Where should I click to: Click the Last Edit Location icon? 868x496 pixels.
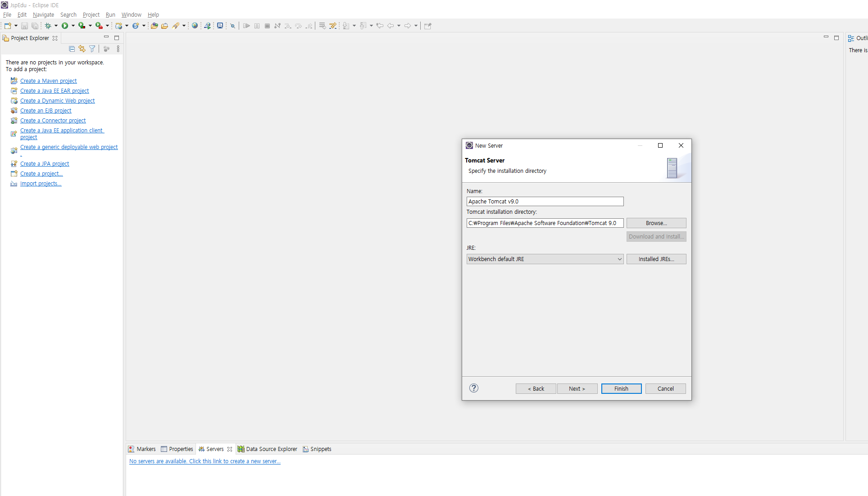pos(380,26)
